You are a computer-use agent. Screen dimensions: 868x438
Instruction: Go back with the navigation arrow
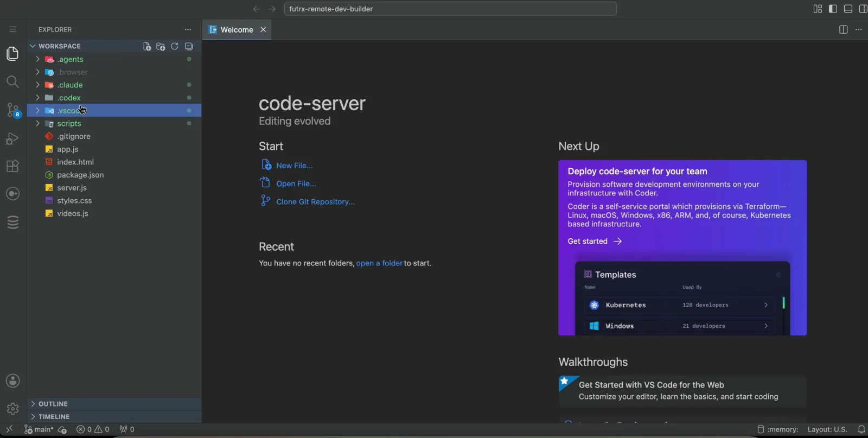(257, 9)
